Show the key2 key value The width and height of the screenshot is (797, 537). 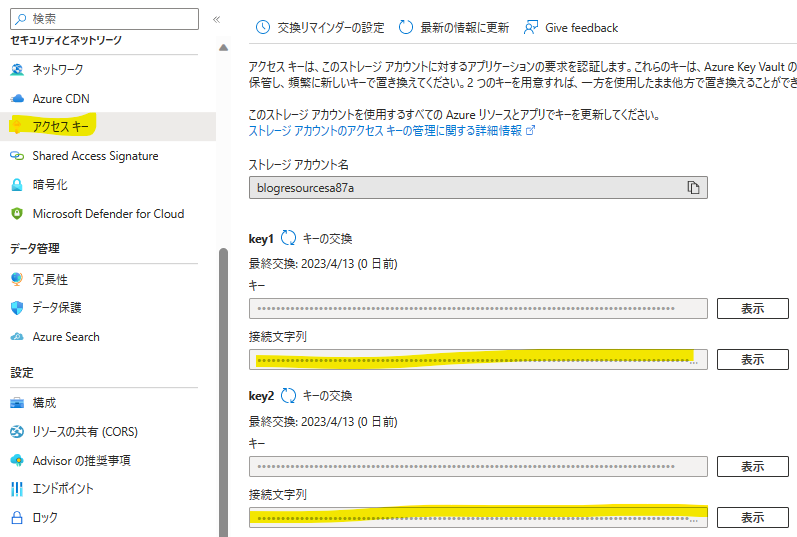(x=753, y=466)
